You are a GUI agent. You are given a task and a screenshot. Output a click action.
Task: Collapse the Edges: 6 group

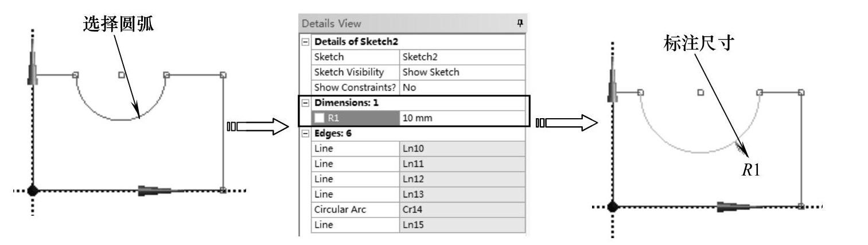306,133
